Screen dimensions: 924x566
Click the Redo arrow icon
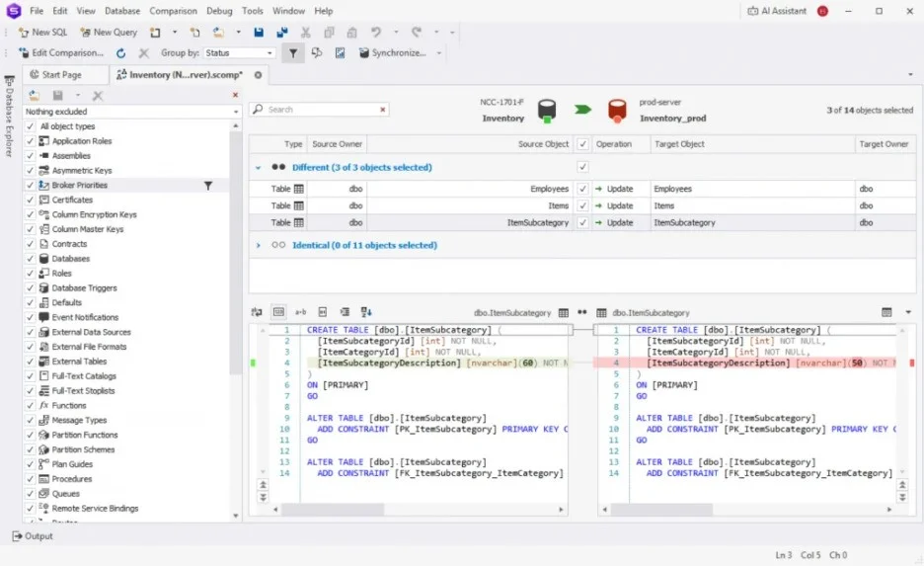pos(417,32)
